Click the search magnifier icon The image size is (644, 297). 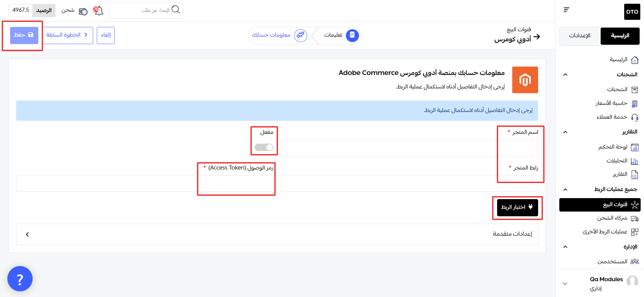point(175,9)
